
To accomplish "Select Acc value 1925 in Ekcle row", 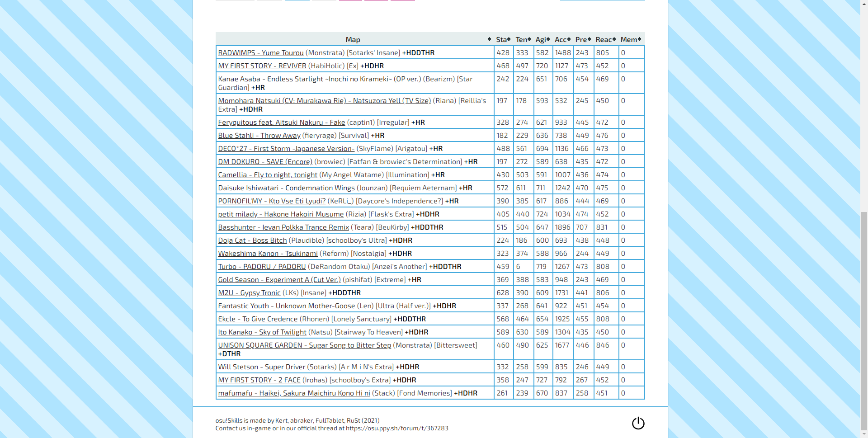I will [x=562, y=319].
